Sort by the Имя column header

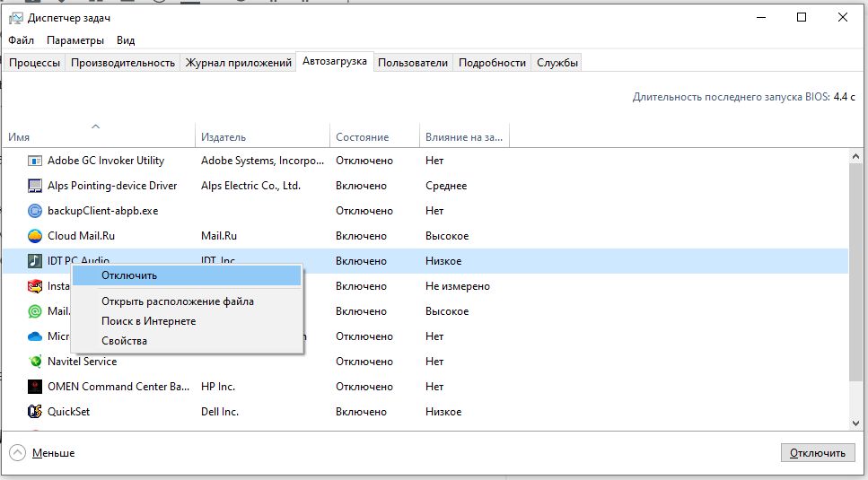[x=20, y=137]
